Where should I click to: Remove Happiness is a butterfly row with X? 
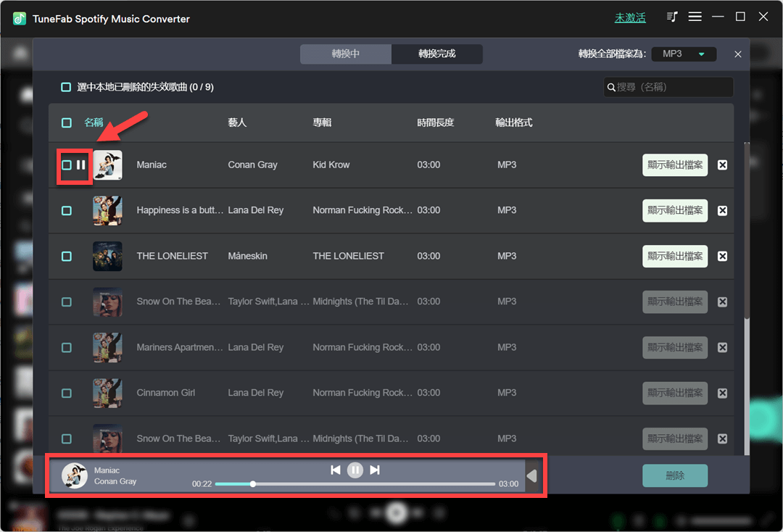click(x=722, y=211)
